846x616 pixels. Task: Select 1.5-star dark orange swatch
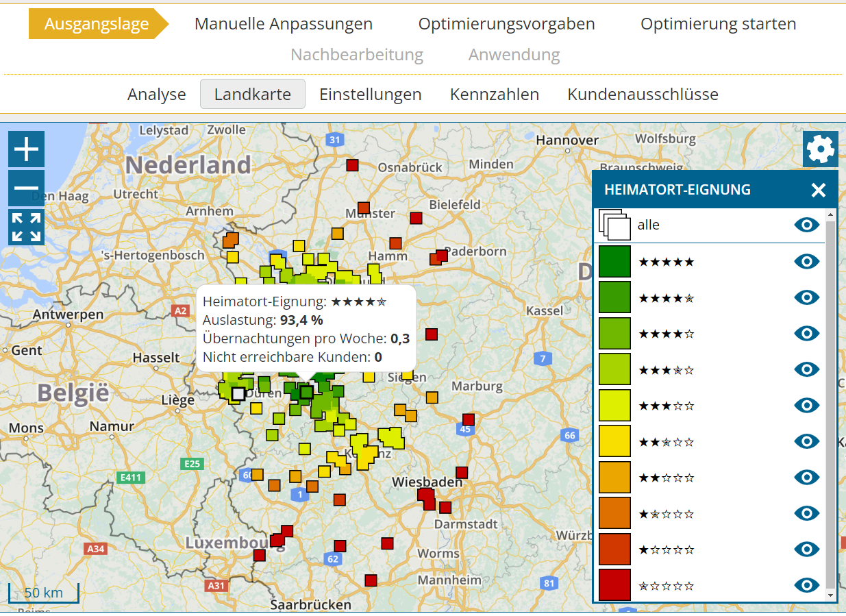point(614,513)
